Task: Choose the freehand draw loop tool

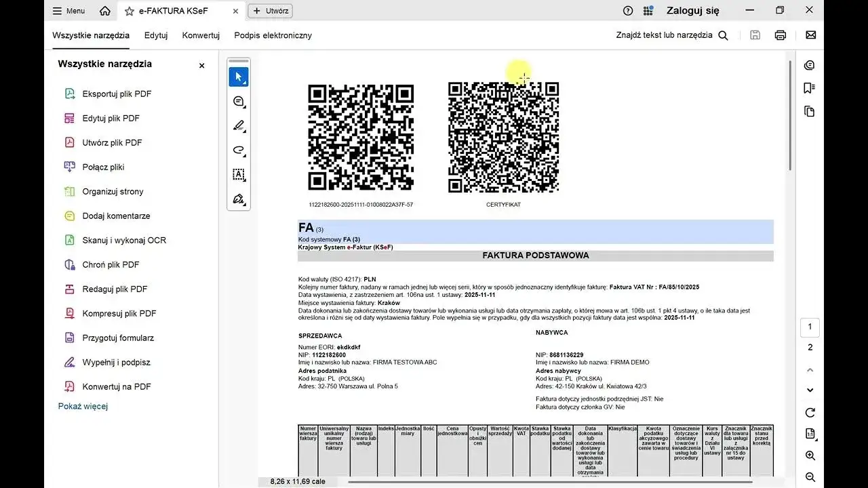Action: [239, 150]
